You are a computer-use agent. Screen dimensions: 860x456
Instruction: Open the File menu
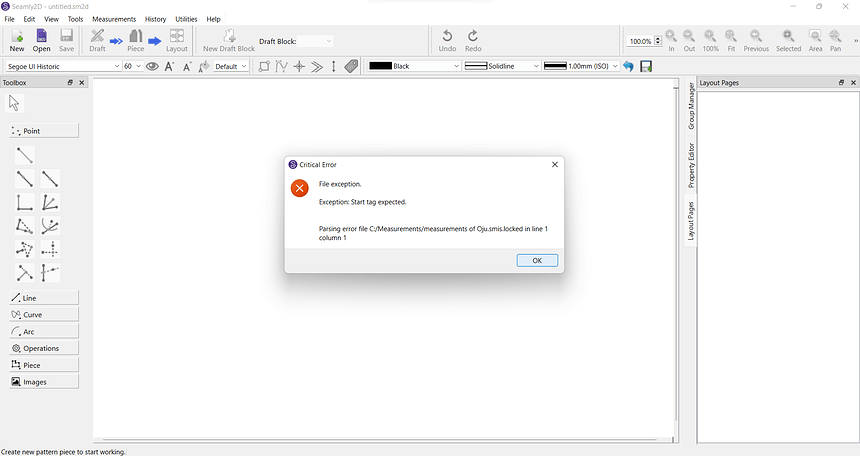[x=9, y=19]
